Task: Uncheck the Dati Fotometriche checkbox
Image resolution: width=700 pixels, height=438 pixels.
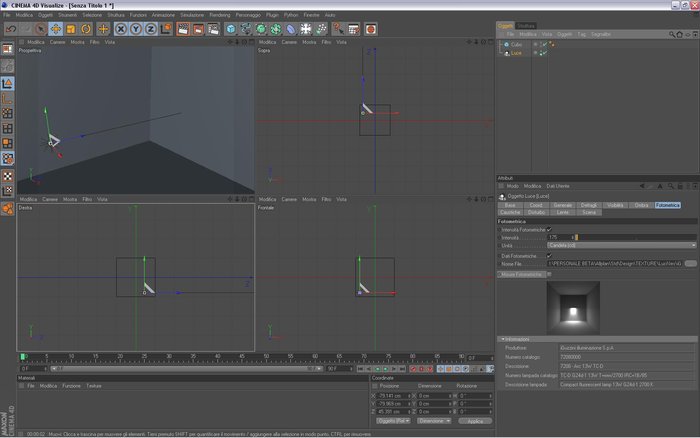Action: pyautogui.click(x=549, y=256)
